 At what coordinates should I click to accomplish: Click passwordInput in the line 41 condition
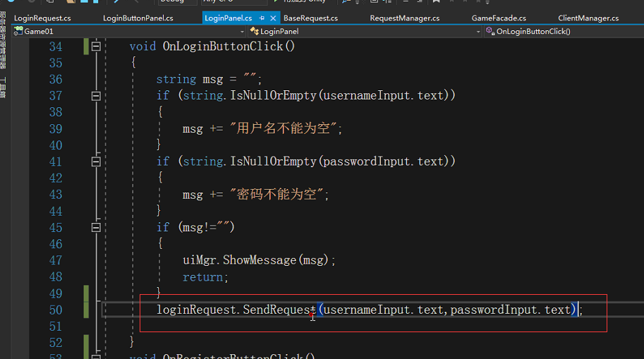[x=366, y=161]
